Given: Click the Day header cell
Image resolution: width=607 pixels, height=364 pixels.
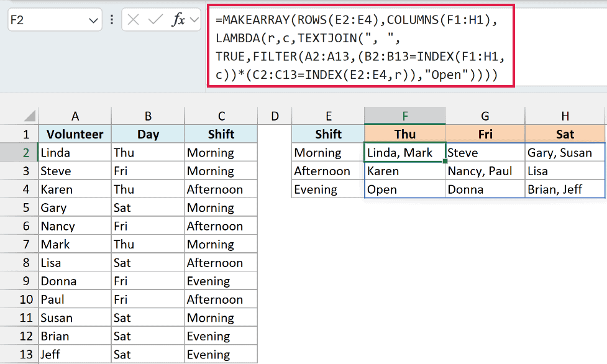Looking at the screenshot, I should coord(148,134).
